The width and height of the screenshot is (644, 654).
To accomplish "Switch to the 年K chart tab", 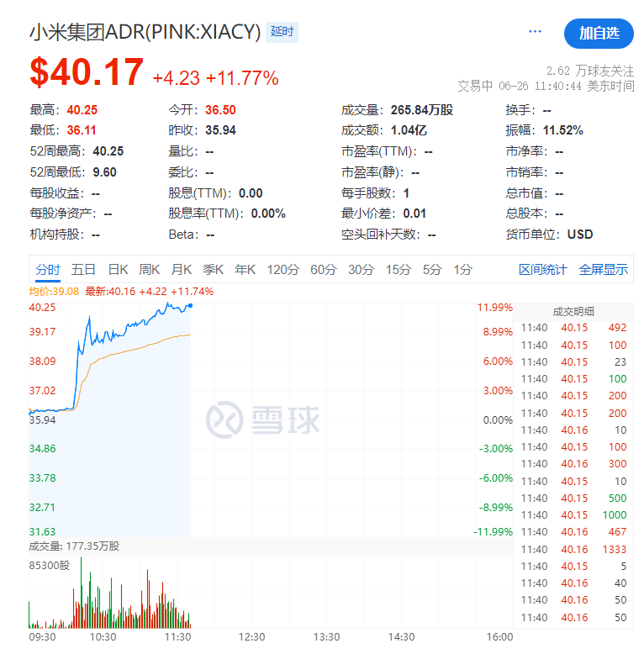I will click(245, 270).
